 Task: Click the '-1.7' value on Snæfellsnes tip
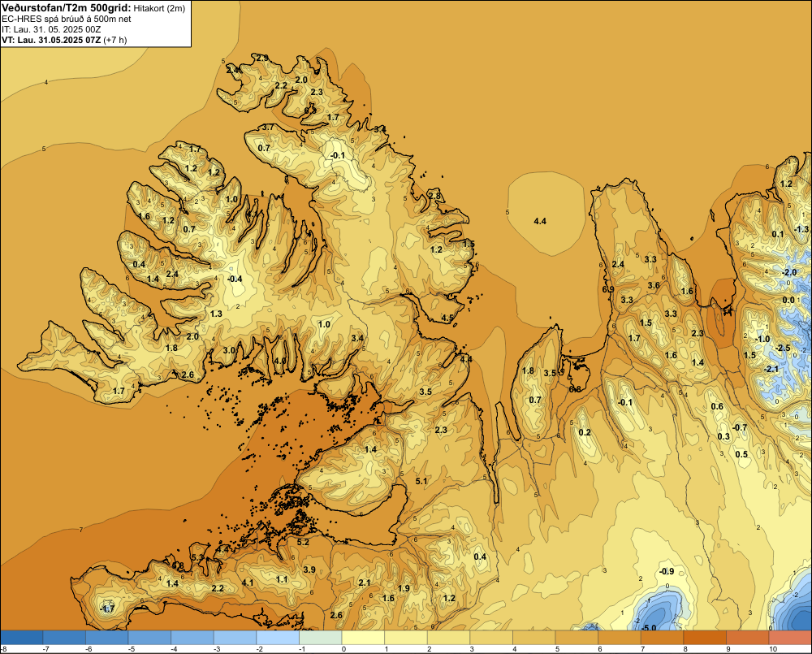click(x=107, y=609)
